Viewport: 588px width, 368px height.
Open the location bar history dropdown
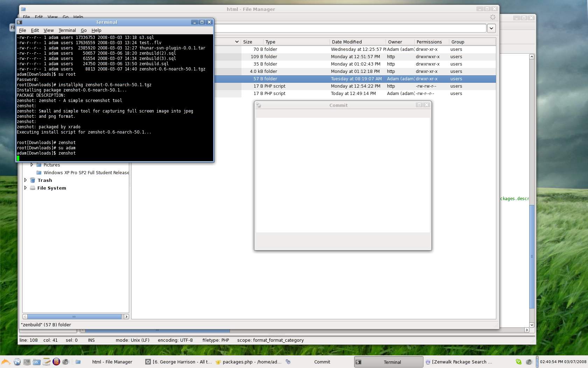pyautogui.click(x=491, y=28)
